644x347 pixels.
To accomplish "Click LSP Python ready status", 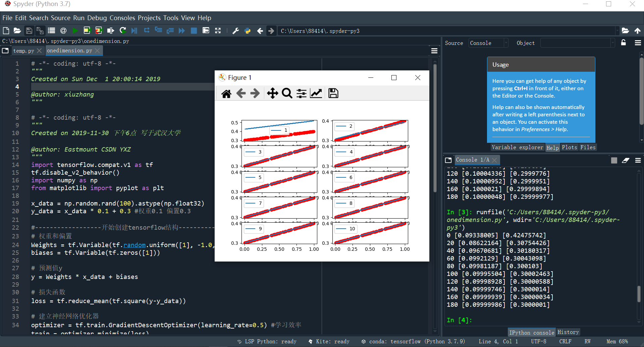I will pos(267,341).
